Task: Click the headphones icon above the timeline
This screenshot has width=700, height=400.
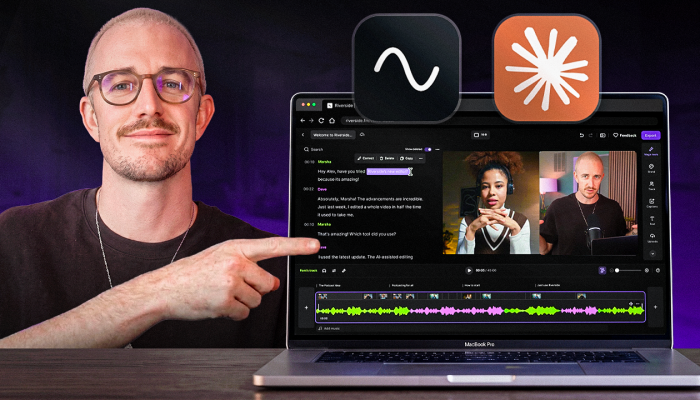Action: click(324, 271)
